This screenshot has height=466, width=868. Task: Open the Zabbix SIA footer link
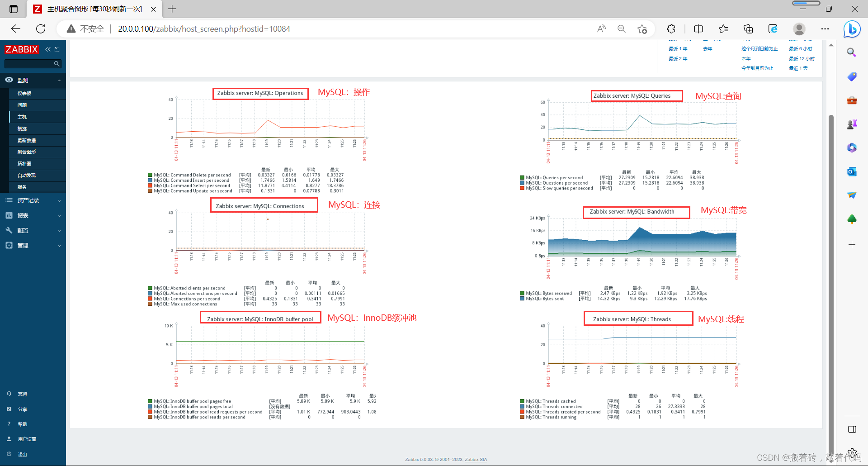(476, 460)
